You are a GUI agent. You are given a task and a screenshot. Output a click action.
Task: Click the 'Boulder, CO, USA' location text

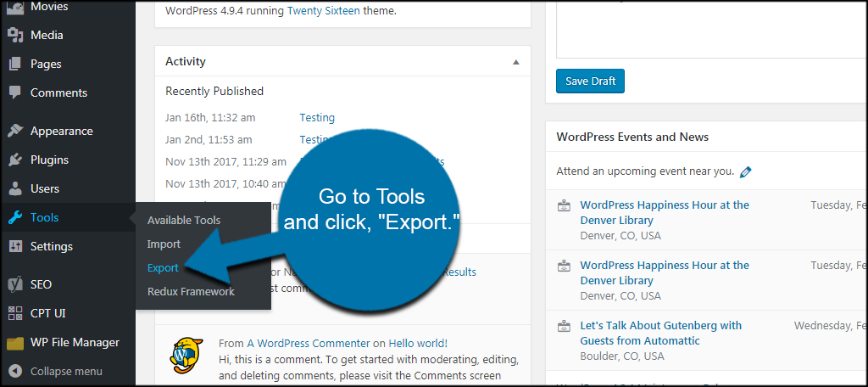click(620, 356)
